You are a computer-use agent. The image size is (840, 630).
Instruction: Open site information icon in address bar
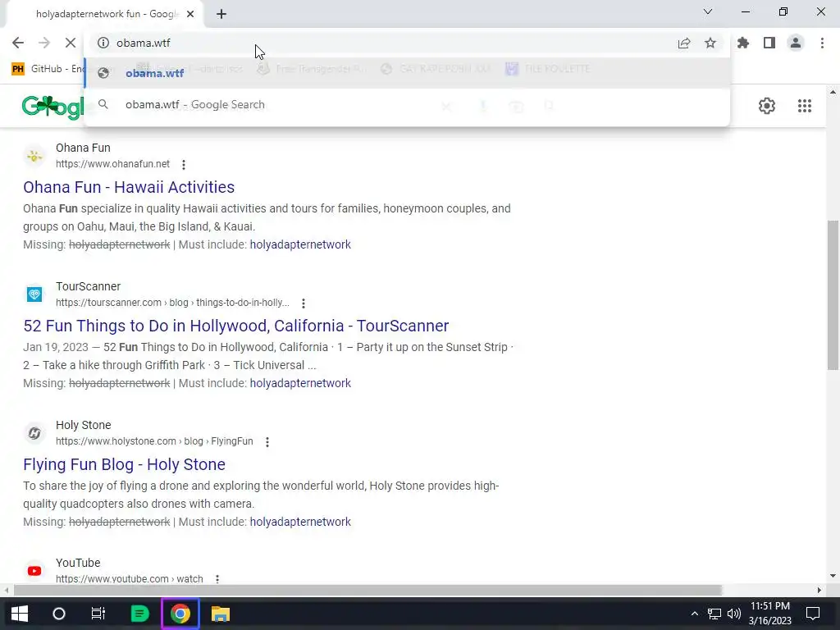(x=103, y=43)
